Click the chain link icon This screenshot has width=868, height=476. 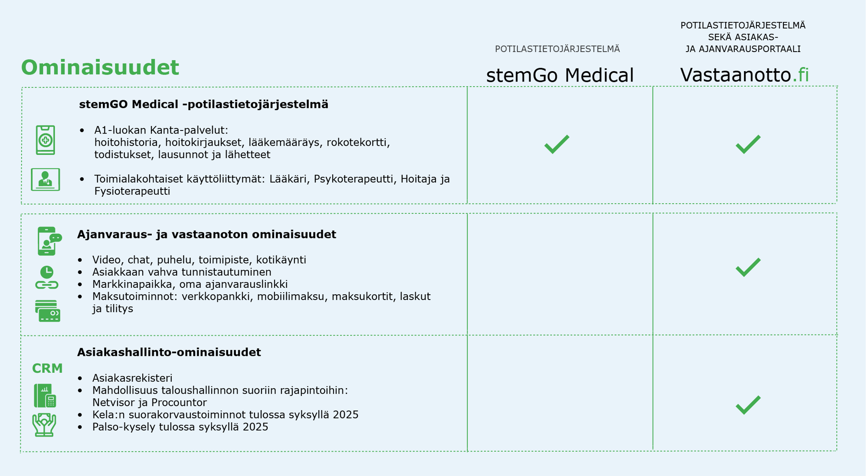pyautogui.click(x=47, y=285)
